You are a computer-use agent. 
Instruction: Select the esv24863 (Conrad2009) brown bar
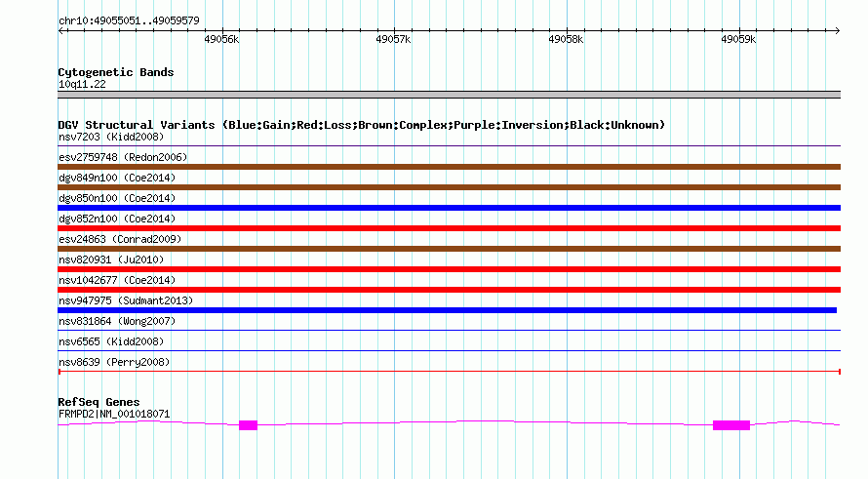(x=449, y=249)
